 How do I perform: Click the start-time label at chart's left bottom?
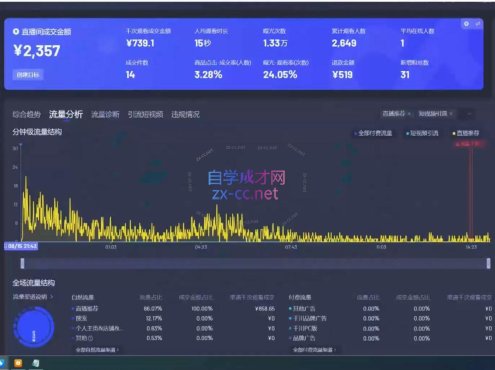(x=21, y=246)
